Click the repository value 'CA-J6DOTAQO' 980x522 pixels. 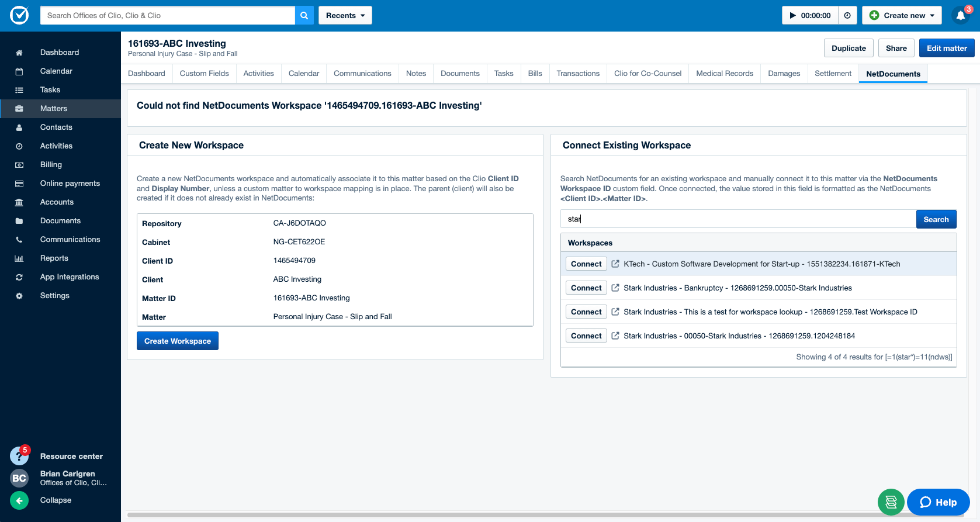(300, 223)
